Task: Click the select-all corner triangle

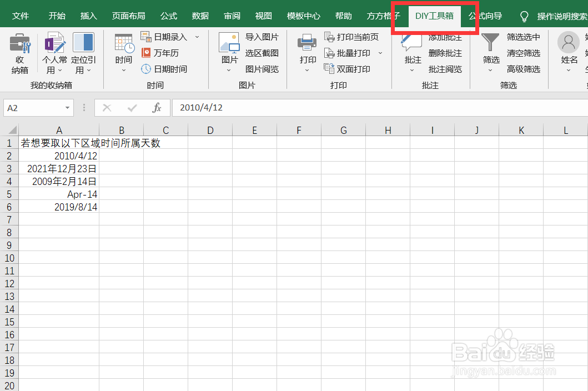Action: coord(12,130)
